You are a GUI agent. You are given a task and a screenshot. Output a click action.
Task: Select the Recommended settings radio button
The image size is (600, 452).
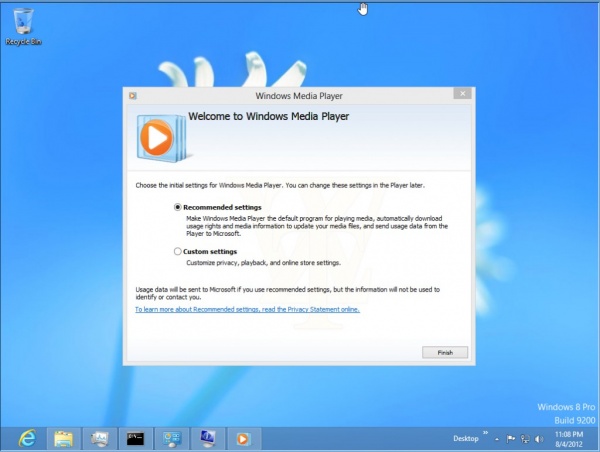(x=178, y=207)
